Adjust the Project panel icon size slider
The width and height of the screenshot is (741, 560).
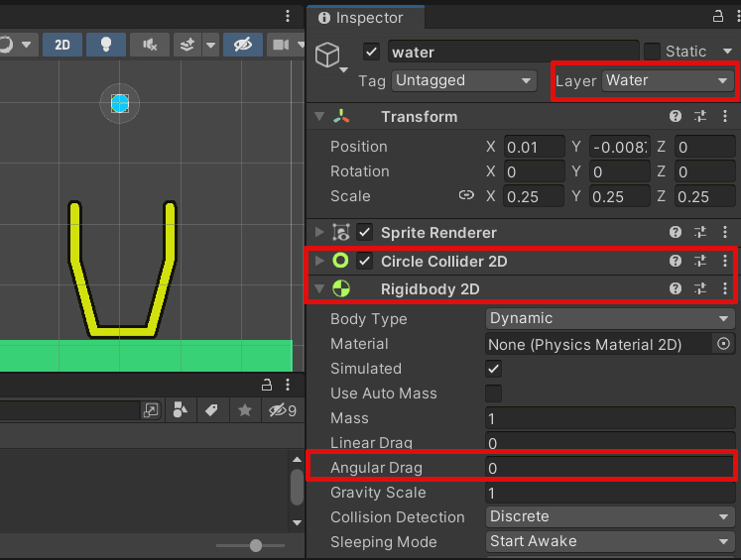click(256, 546)
